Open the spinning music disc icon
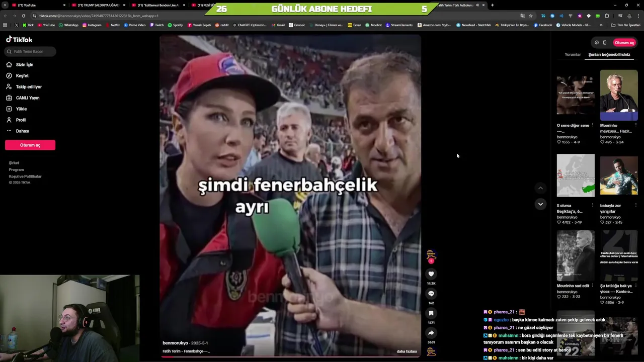Screen dimensions: 644x362 coord(431,352)
